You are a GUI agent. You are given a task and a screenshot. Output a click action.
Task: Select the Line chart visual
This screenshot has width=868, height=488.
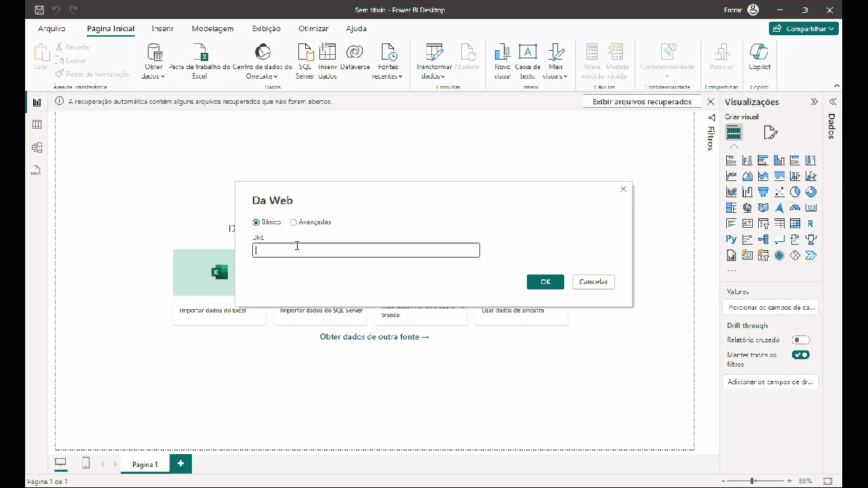(731, 176)
